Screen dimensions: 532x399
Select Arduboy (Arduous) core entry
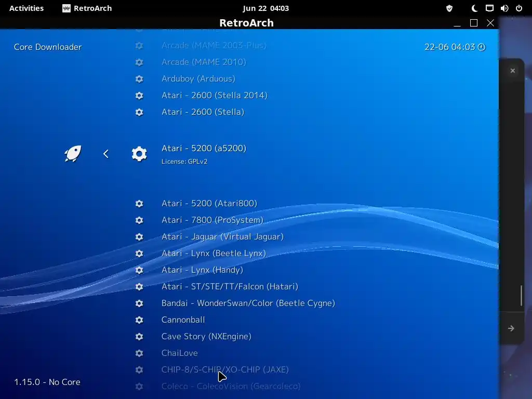pos(198,79)
